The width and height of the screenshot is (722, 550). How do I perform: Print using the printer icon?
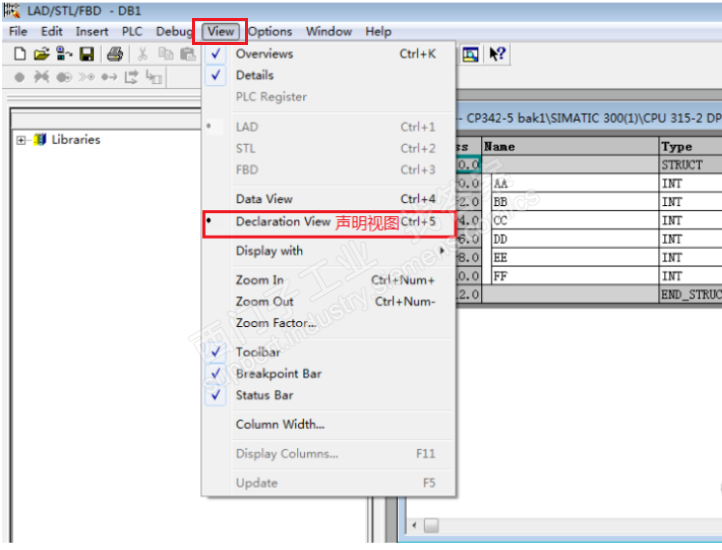tap(115, 54)
